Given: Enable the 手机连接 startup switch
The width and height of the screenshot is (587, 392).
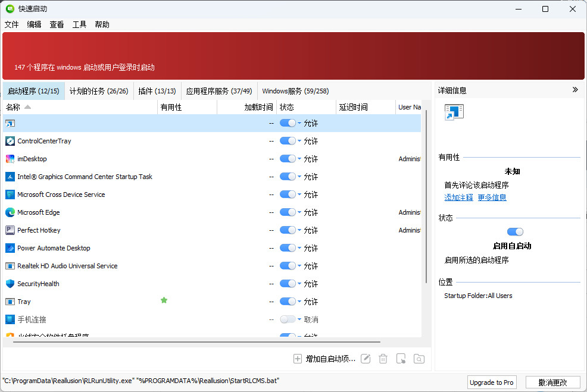Looking at the screenshot, I should click(x=288, y=319).
